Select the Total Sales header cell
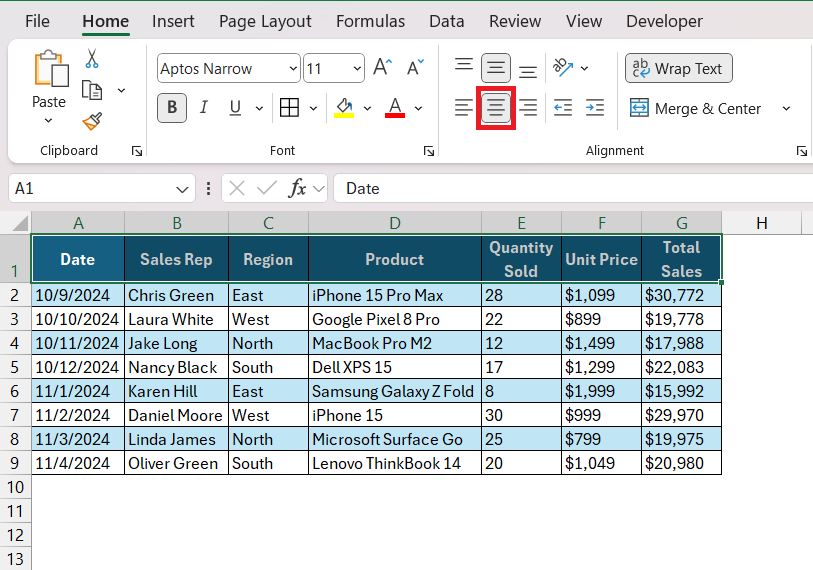The width and height of the screenshot is (813, 570). point(681,259)
